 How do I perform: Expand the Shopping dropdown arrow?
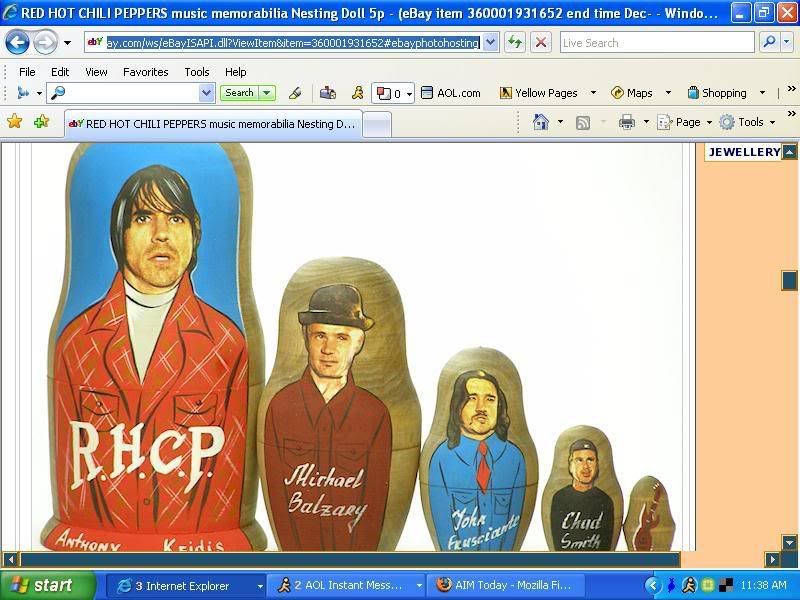pyautogui.click(x=762, y=93)
